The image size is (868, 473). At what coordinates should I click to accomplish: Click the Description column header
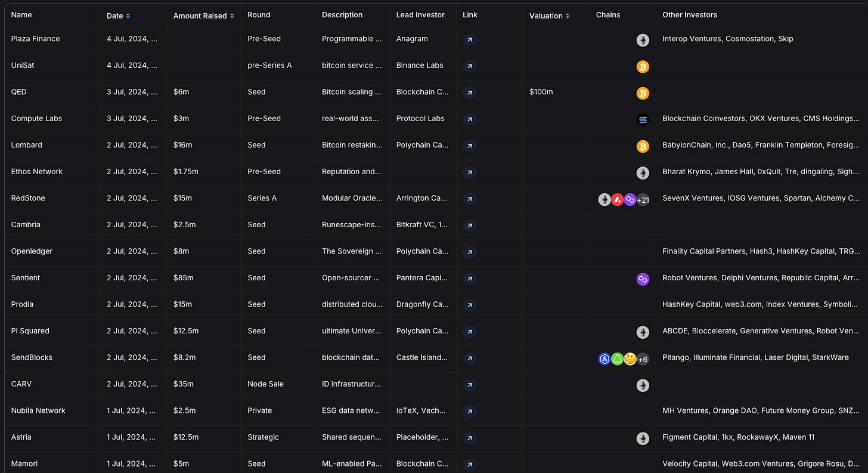(342, 15)
